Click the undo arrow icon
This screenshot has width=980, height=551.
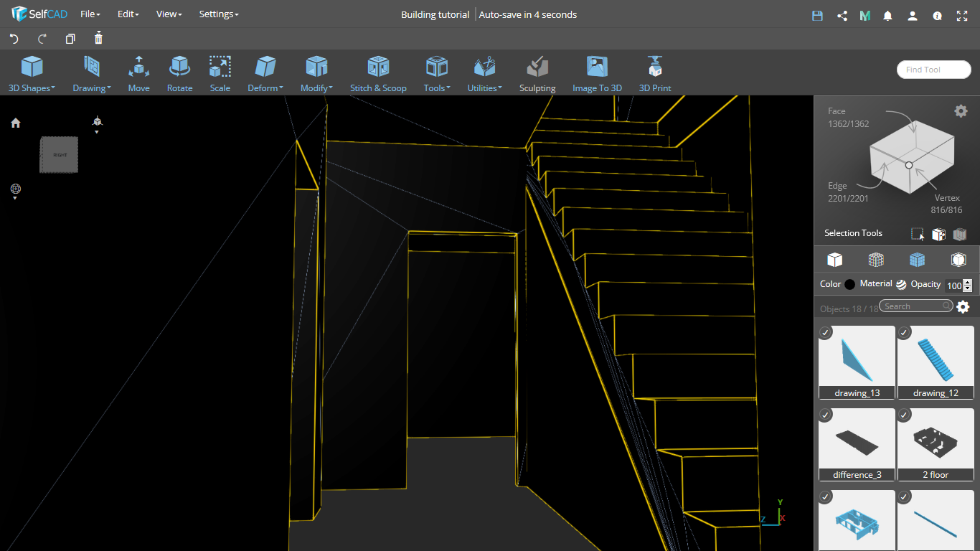14,39
